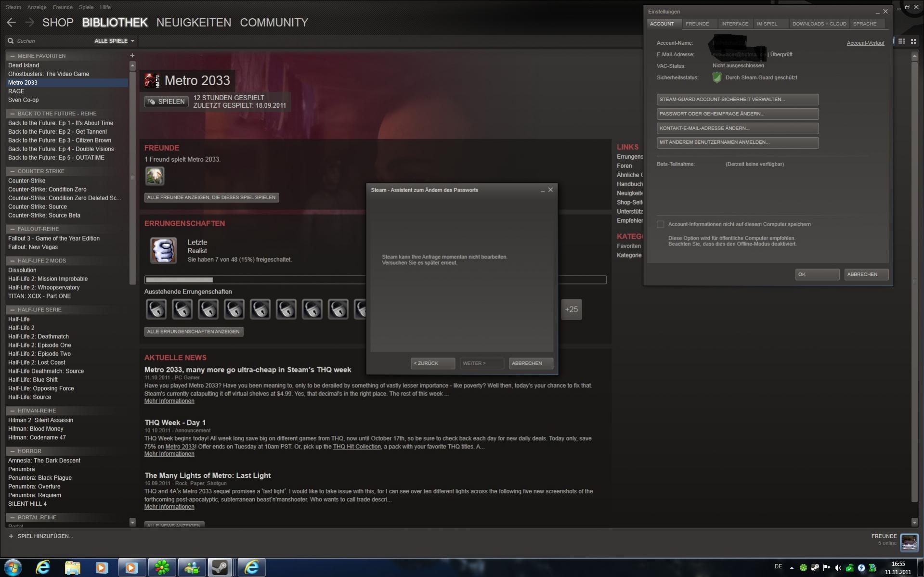Open the ALLE SPIELE filter dropdown
This screenshot has width=924, height=577.
[114, 41]
